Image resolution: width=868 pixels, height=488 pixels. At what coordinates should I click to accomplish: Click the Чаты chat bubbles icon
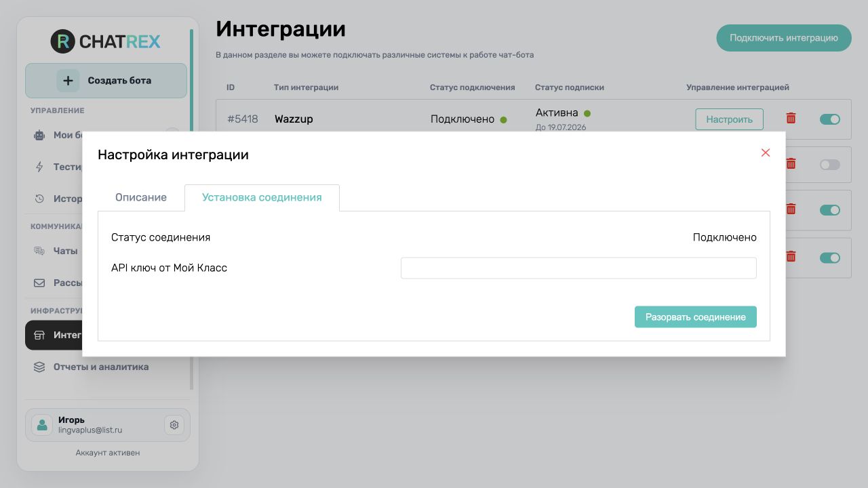coord(39,251)
